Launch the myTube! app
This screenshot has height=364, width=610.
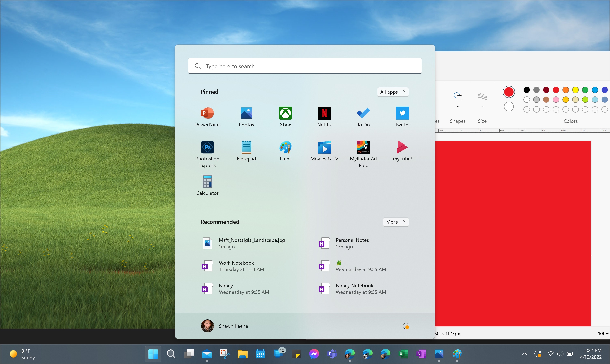tap(402, 151)
